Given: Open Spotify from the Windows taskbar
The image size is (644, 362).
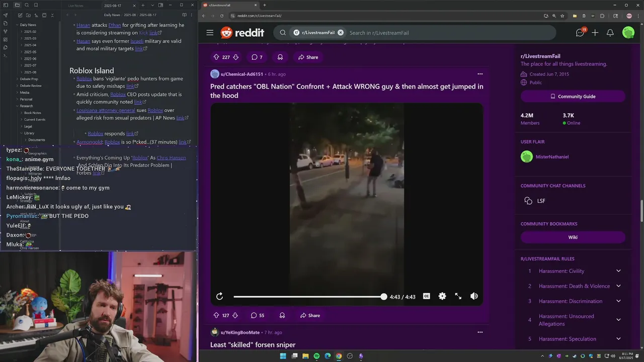Looking at the screenshot, I should pos(316,356).
